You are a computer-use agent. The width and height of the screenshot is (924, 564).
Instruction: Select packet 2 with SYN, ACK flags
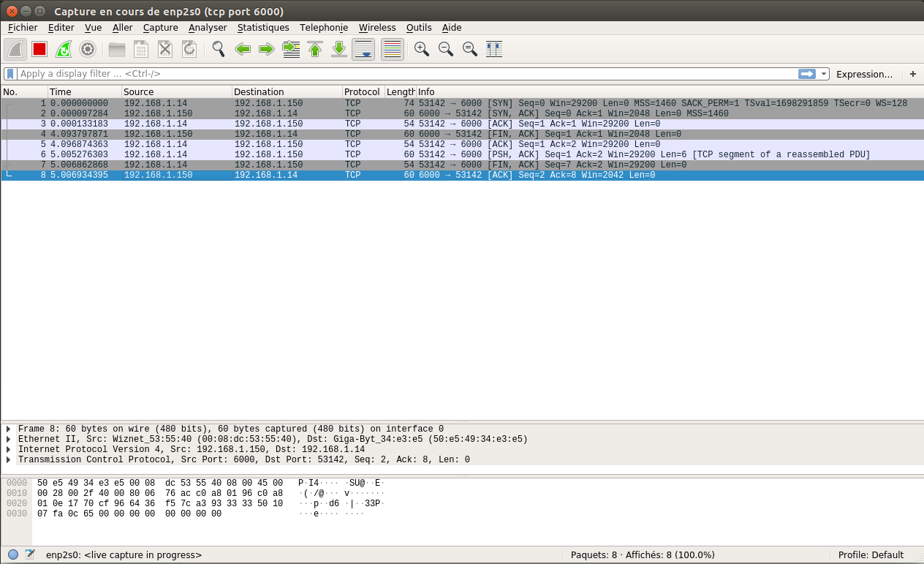coord(462,113)
